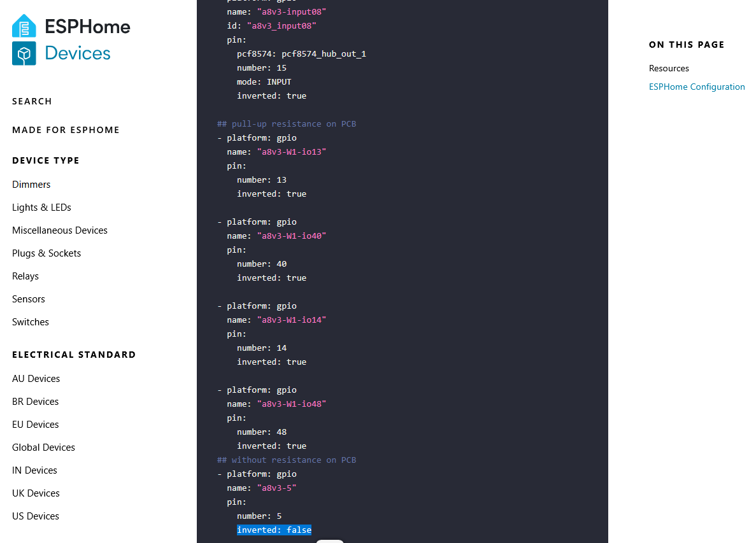Browse UK Devices
This screenshot has height=543, width=756.
pos(36,493)
